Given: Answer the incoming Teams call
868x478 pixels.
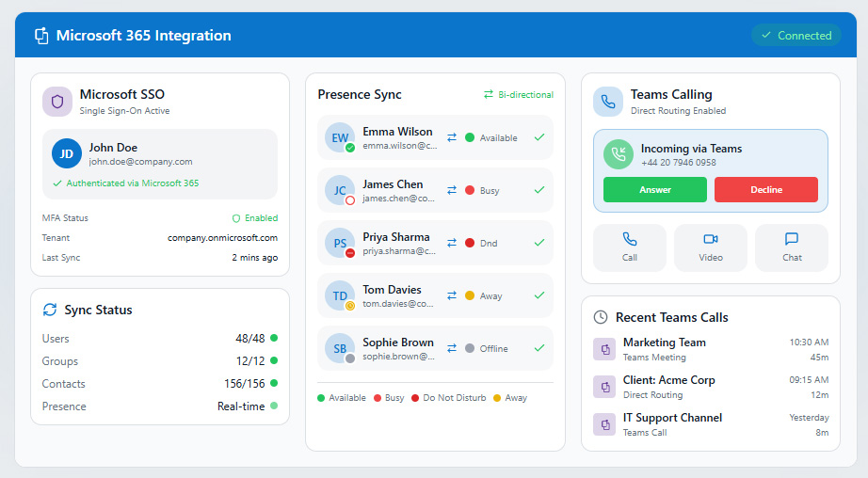Looking at the screenshot, I should pyautogui.click(x=655, y=189).
